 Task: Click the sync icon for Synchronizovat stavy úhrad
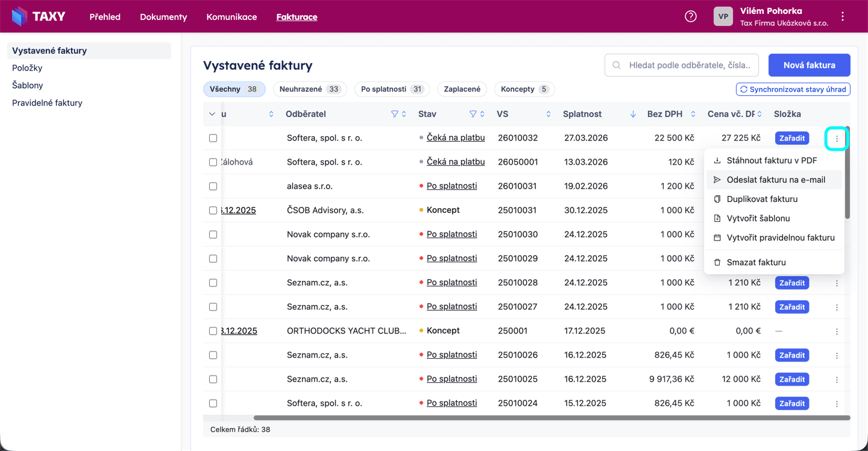[x=744, y=89]
